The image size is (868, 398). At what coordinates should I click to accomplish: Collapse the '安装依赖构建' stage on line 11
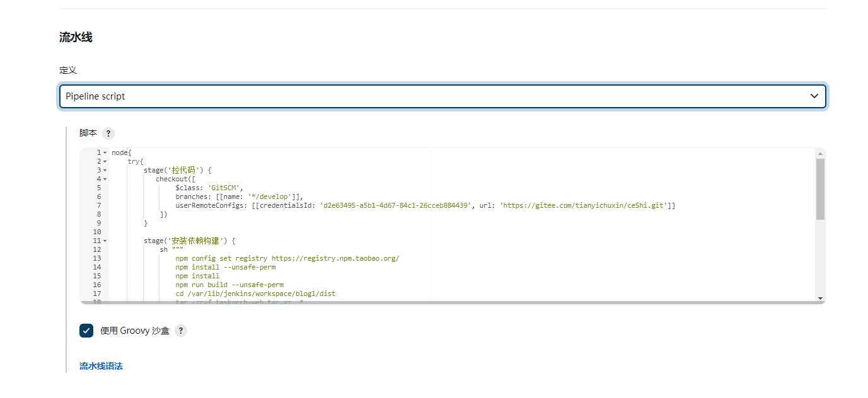(x=105, y=241)
